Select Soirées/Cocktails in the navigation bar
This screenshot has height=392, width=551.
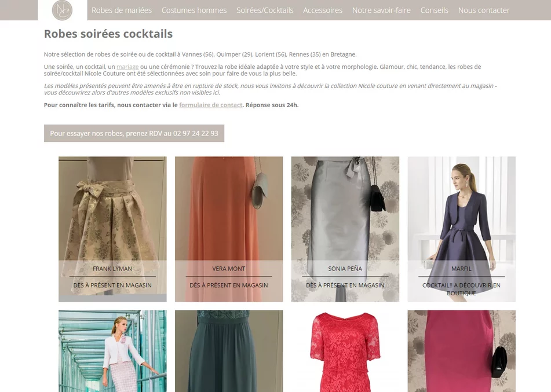[265, 10]
